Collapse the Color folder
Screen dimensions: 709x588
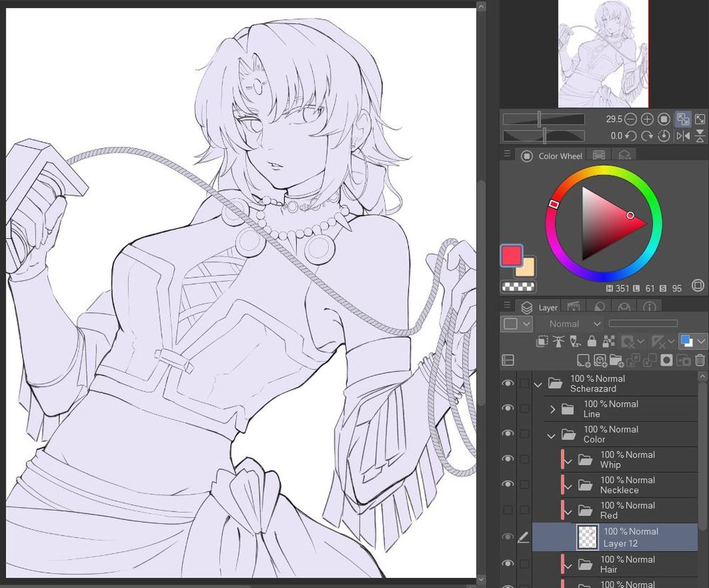pyautogui.click(x=551, y=436)
